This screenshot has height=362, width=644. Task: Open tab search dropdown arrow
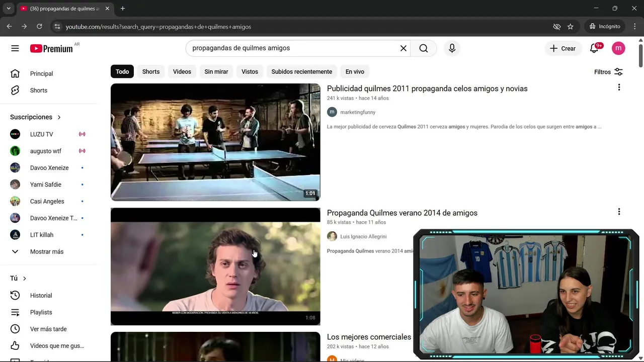coord(9,9)
